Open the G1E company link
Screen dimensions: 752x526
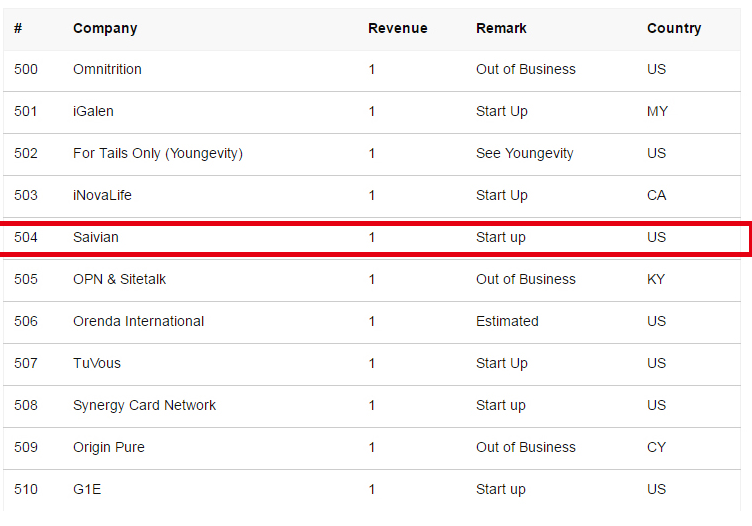87,489
